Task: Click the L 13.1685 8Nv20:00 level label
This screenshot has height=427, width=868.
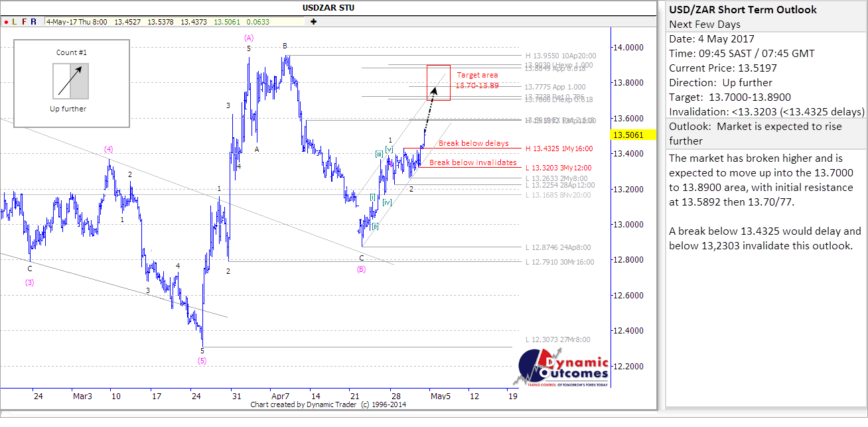Action: pyautogui.click(x=559, y=195)
